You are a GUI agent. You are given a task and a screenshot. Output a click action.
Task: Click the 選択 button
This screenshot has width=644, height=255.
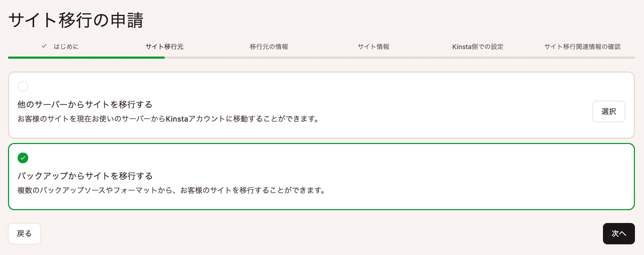click(x=609, y=111)
